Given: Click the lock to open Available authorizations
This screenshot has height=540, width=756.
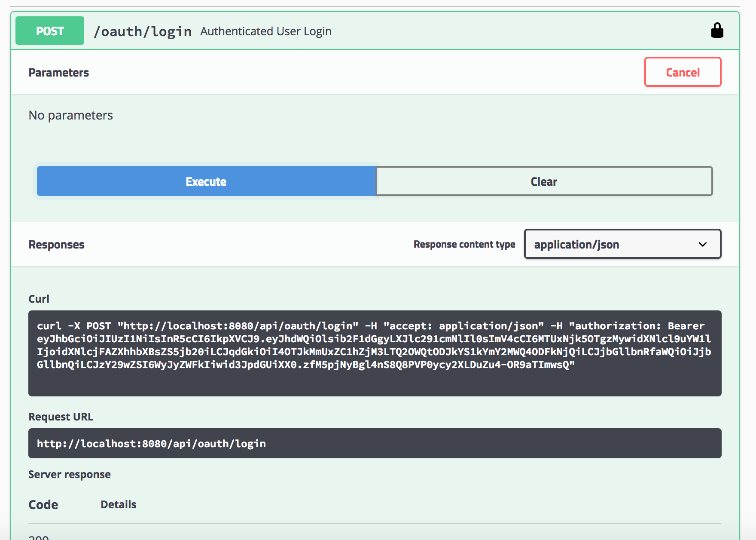Looking at the screenshot, I should click(718, 30).
